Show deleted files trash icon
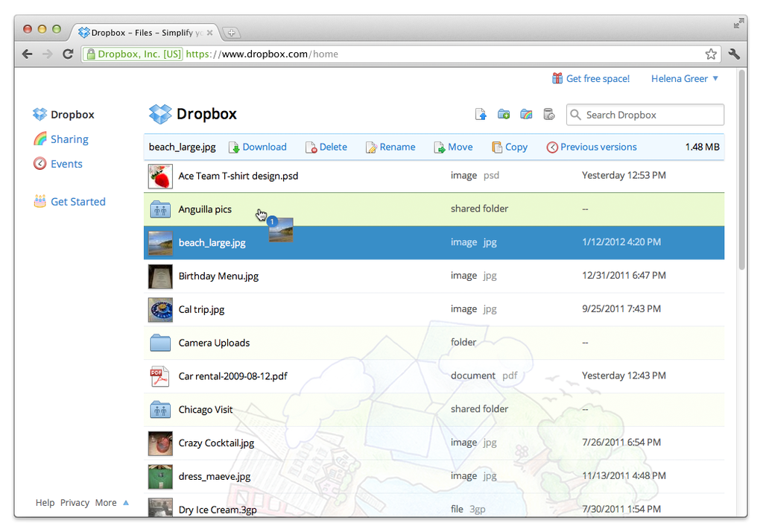763x532 pixels. (549, 115)
